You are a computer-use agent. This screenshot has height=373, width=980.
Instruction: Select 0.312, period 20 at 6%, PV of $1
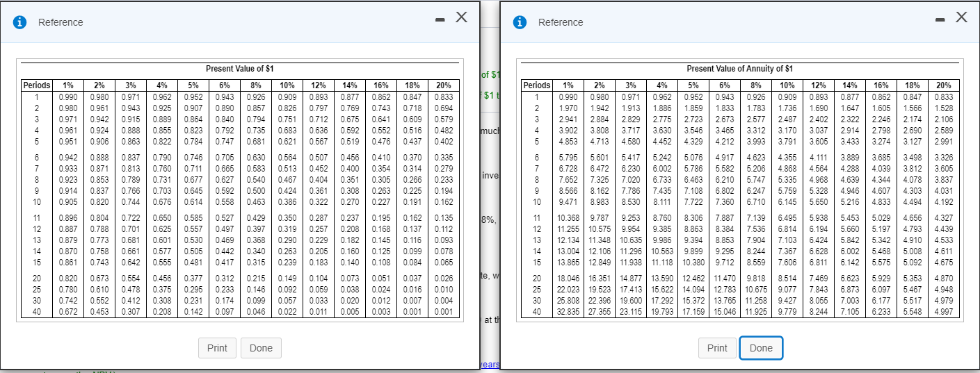pos(225,278)
